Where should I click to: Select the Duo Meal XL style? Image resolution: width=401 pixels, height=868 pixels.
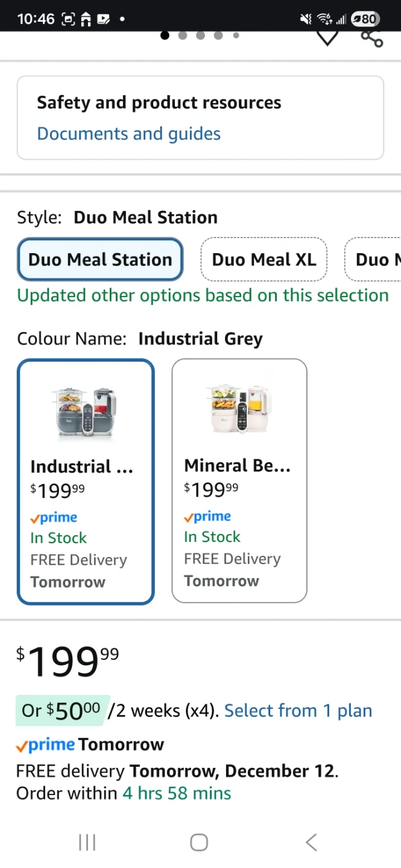pos(264,260)
